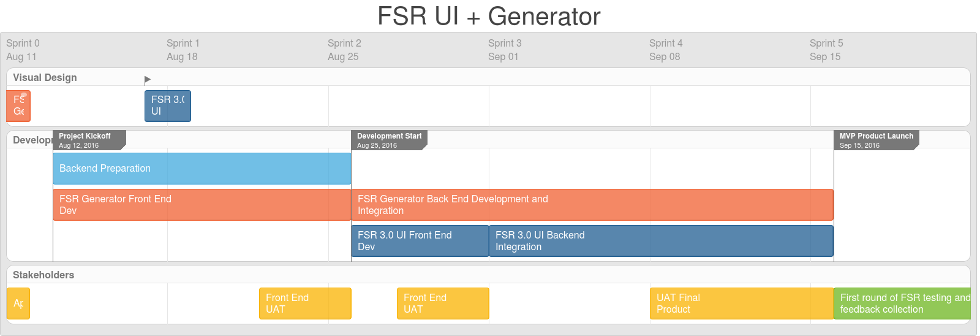Select the Sprint 5 column header
The image size is (980, 336).
point(826,50)
